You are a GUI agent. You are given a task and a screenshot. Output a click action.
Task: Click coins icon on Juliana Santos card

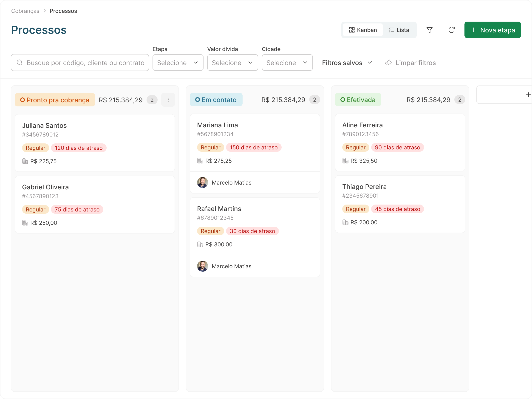(x=25, y=161)
